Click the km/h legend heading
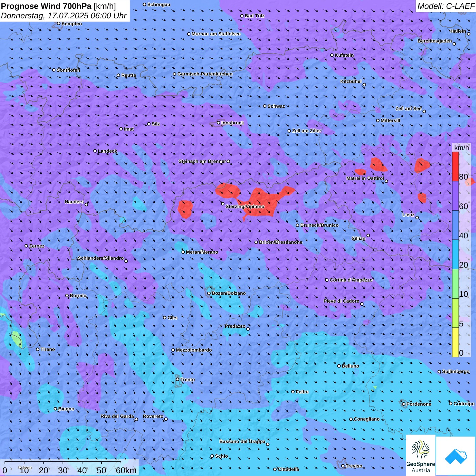Image resolution: width=476 pixels, height=476 pixels. [461, 147]
